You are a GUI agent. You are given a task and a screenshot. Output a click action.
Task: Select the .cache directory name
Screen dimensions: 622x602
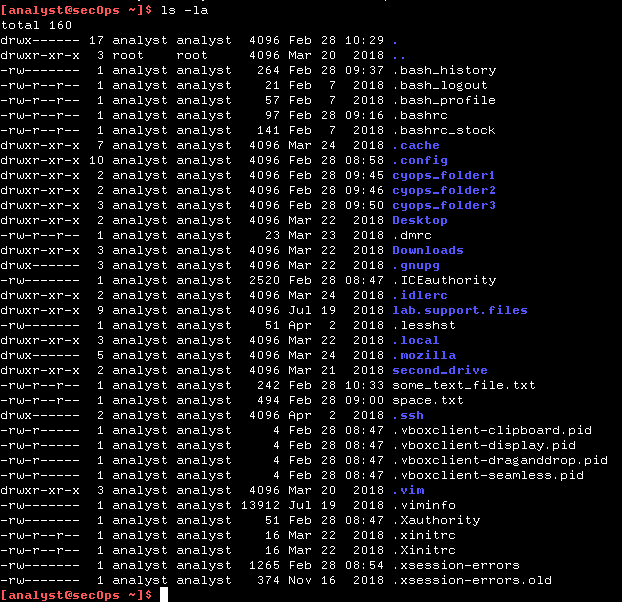coord(416,145)
